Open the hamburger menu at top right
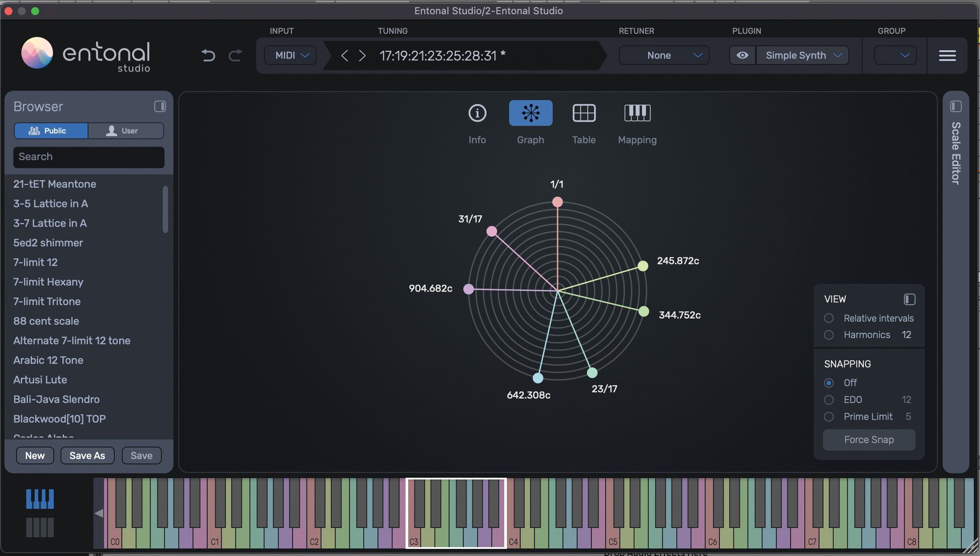Screen dimensions: 980x556 point(947,55)
